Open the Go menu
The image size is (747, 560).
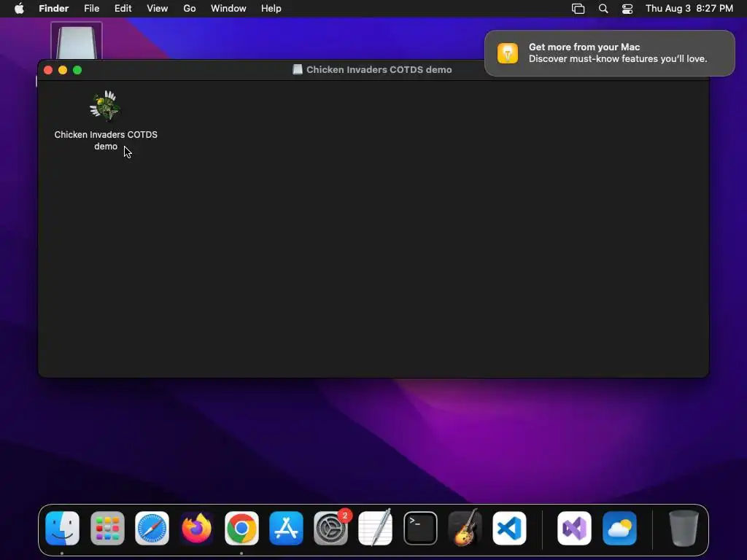(x=190, y=9)
